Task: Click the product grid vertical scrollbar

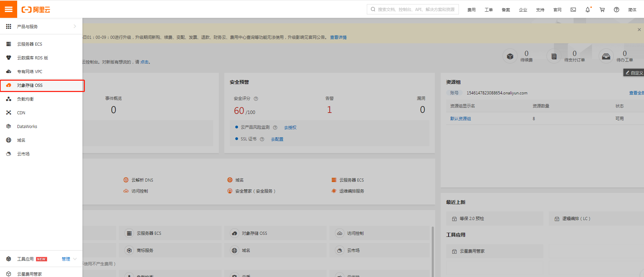Action: (x=432, y=251)
